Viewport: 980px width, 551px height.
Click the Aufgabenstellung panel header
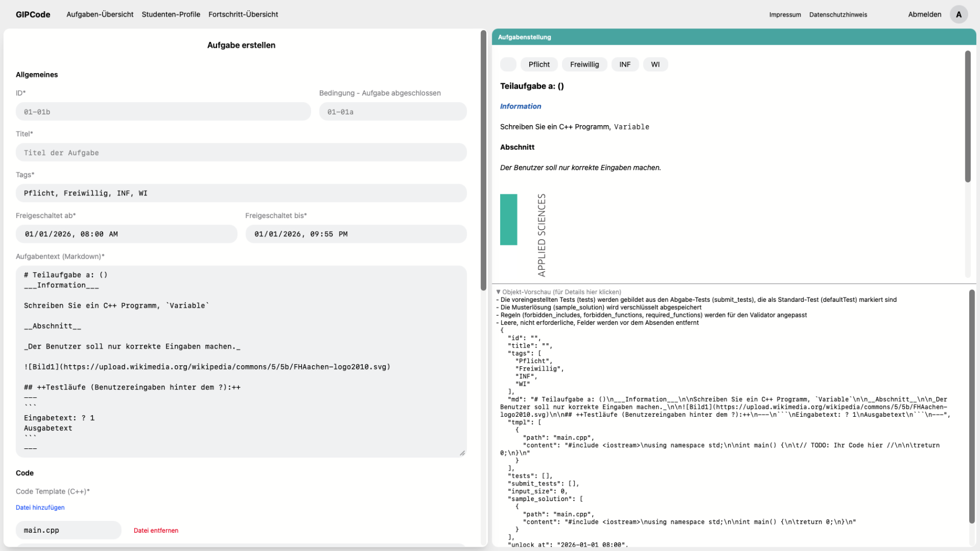coord(734,37)
